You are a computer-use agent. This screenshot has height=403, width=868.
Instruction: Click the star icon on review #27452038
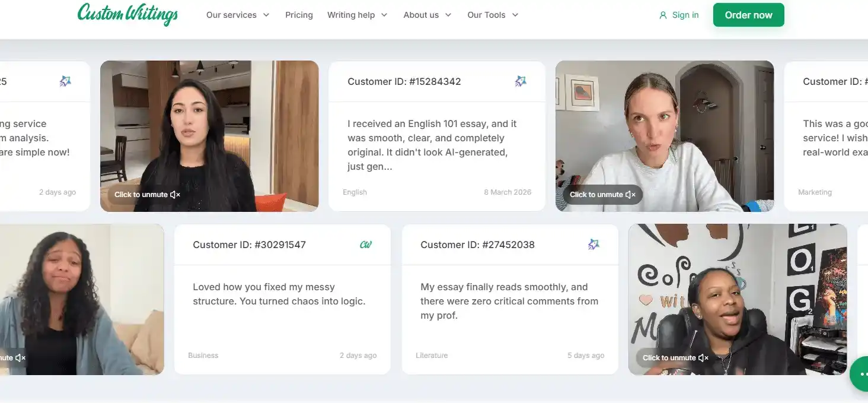point(593,245)
